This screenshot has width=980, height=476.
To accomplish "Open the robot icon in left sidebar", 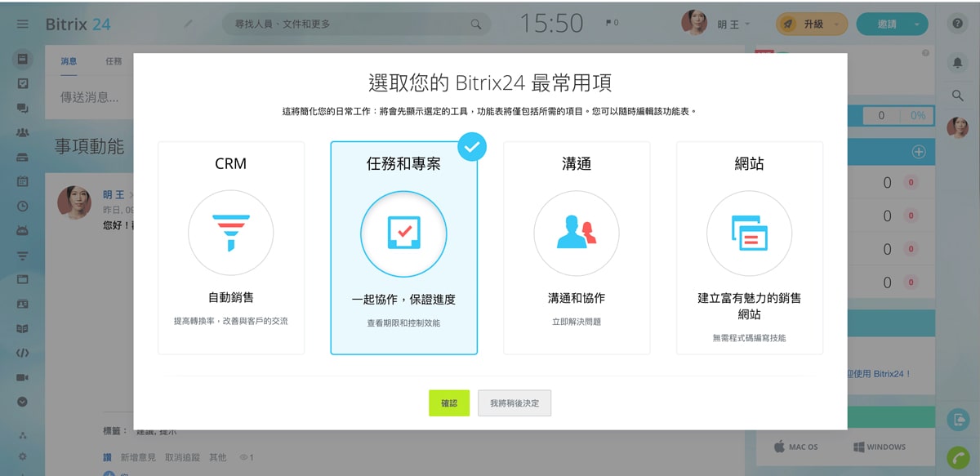I will click(23, 230).
